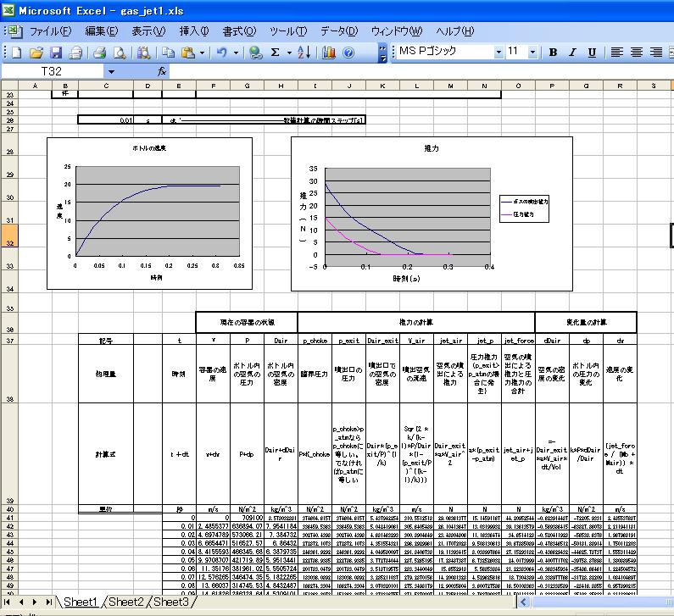The height and width of the screenshot is (616, 674).
Task: Switch to the Sheet1 tab
Action: coord(81,602)
